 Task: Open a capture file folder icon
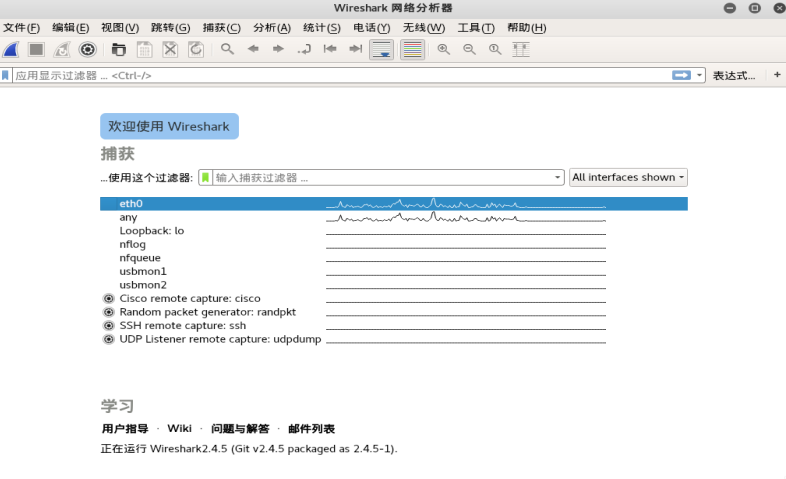(x=119, y=50)
